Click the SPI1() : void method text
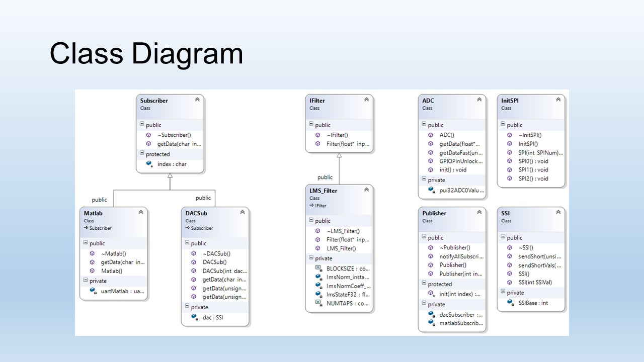 tap(533, 170)
